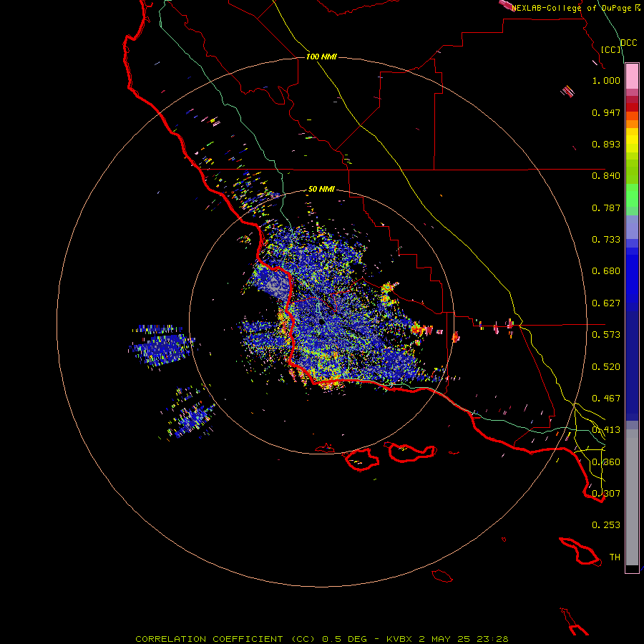Select the 1.000 legend value
644x644 pixels.
pos(606,80)
